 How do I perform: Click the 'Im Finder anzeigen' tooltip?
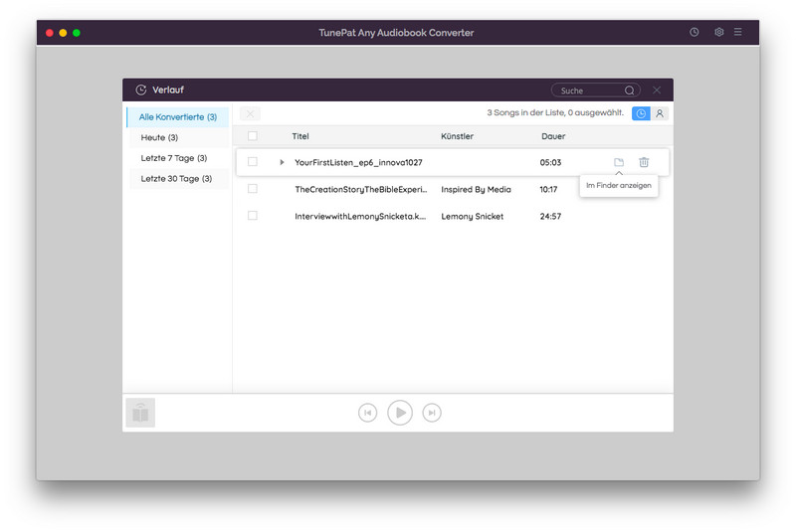click(x=619, y=186)
